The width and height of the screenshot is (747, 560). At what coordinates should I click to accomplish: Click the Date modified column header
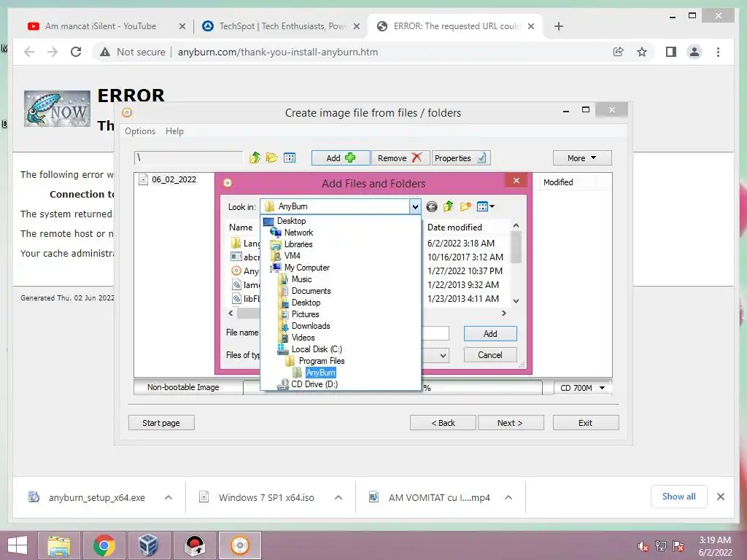[x=454, y=227]
